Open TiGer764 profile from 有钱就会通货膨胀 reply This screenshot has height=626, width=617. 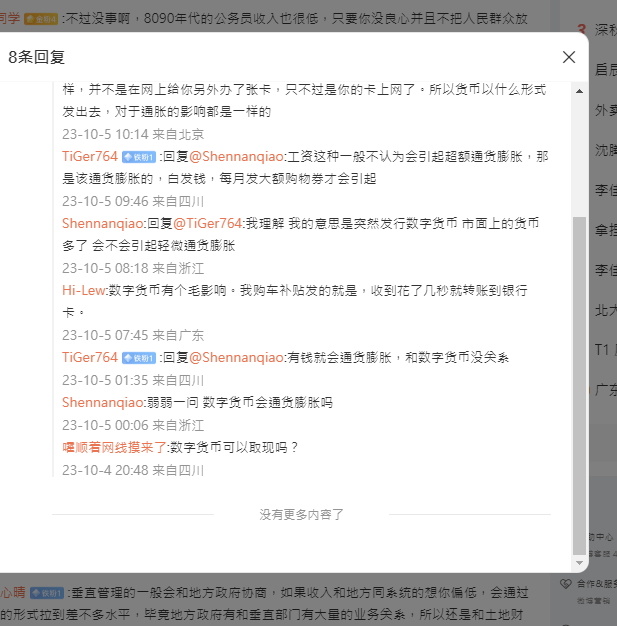coord(90,357)
